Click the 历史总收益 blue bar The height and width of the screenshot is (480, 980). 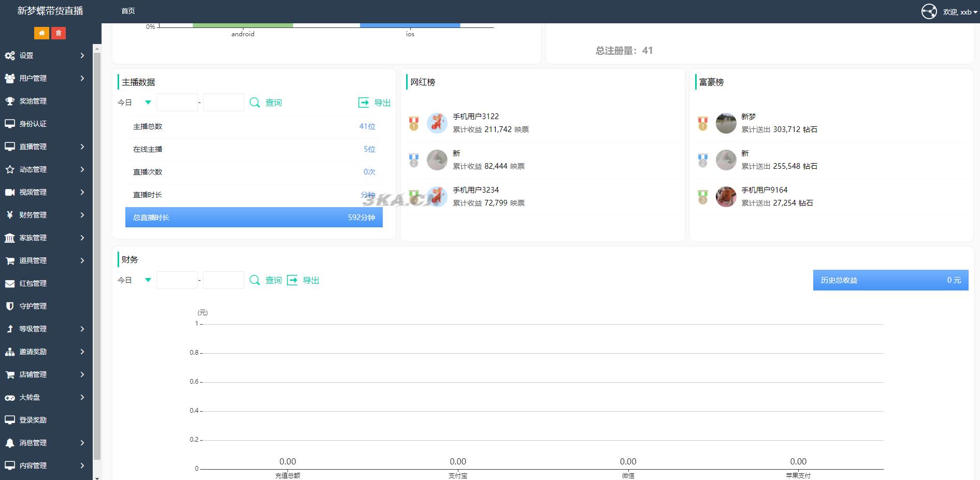pos(890,280)
